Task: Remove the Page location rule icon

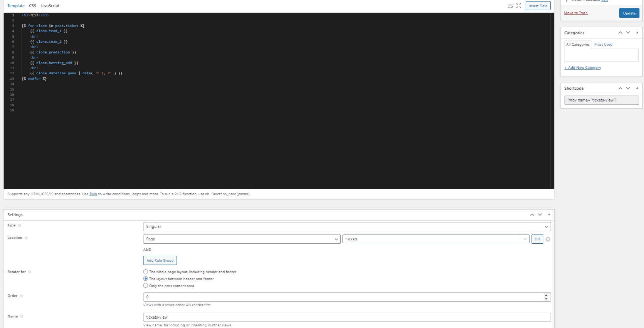Action: [x=548, y=239]
